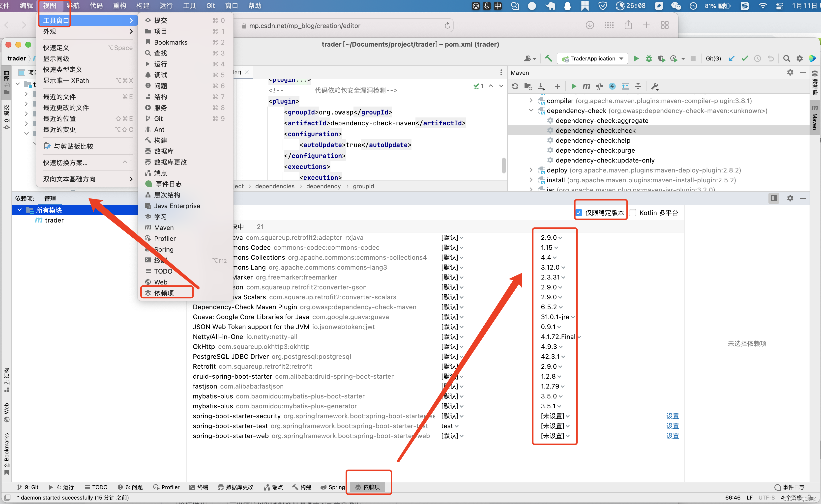
Task: Click 设置 link for spring-boot-starter-web
Action: click(672, 436)
